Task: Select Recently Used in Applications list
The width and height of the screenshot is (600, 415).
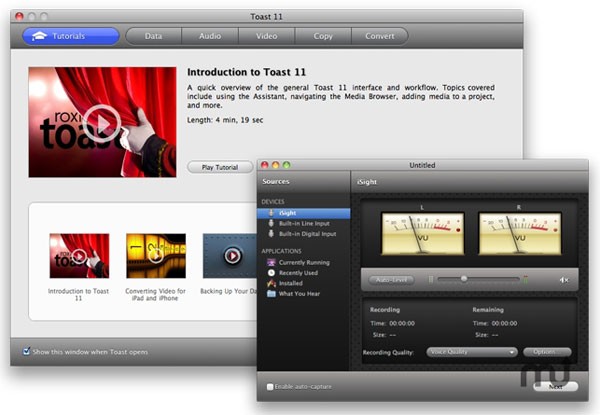Action: tap(304, 273)
